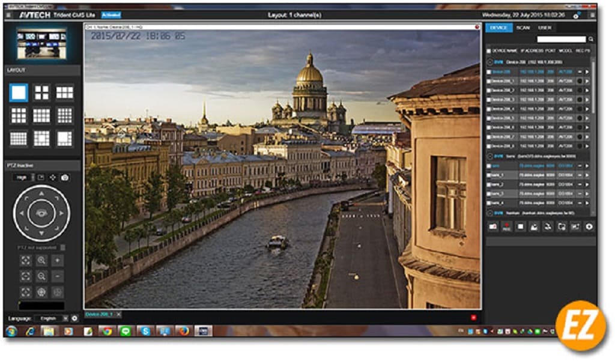Toggle the PTZ not supported checkbox
Viewport: 615px width, 364px height.
[x=62, y=247]
